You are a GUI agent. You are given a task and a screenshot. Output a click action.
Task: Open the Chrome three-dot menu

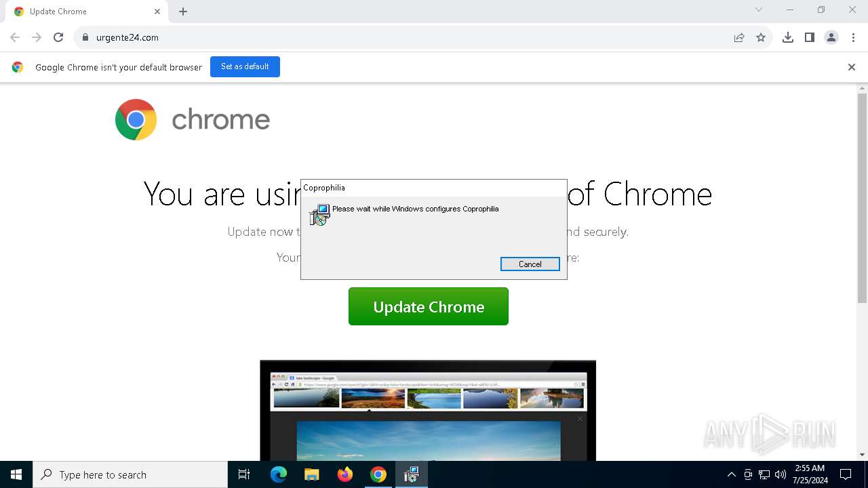(853, 37)
